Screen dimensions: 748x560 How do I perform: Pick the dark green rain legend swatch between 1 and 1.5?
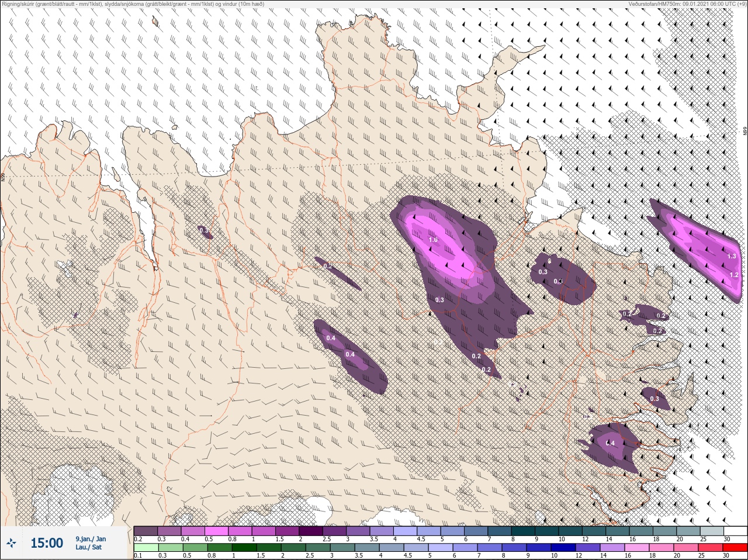(x=244, y=548)
